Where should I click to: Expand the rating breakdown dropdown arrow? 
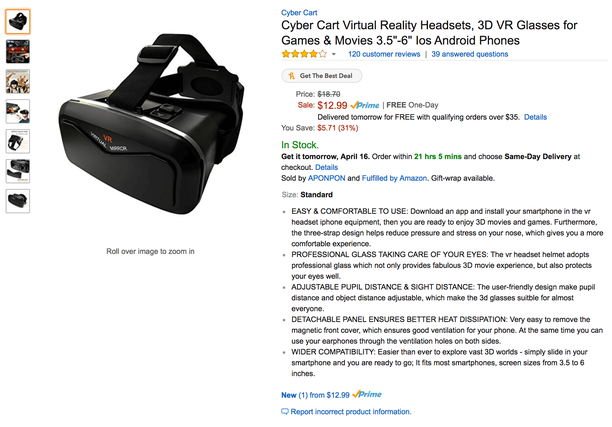click(334, 54)
